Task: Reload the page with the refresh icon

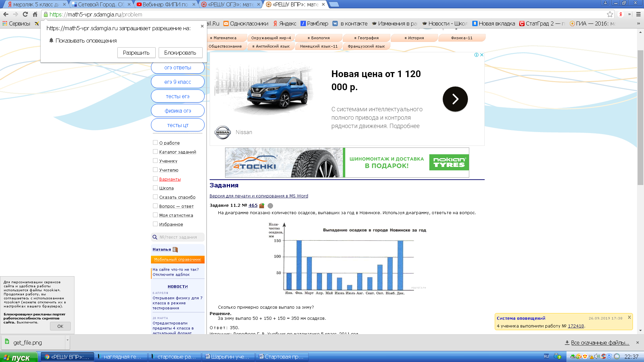Action: (25, 14)
